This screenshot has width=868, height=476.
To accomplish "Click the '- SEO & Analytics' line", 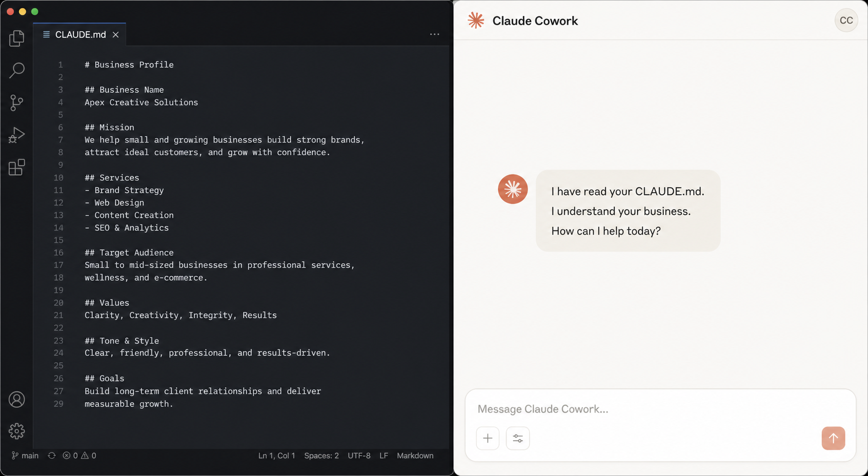I will 127,227.
